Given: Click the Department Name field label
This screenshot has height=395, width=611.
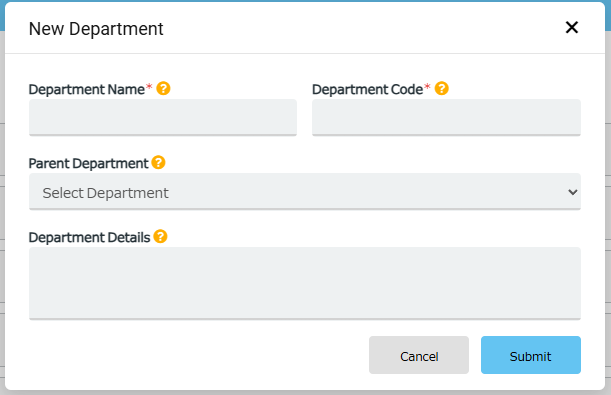Looking at the screenshot, I should click(x=87, y=90).
